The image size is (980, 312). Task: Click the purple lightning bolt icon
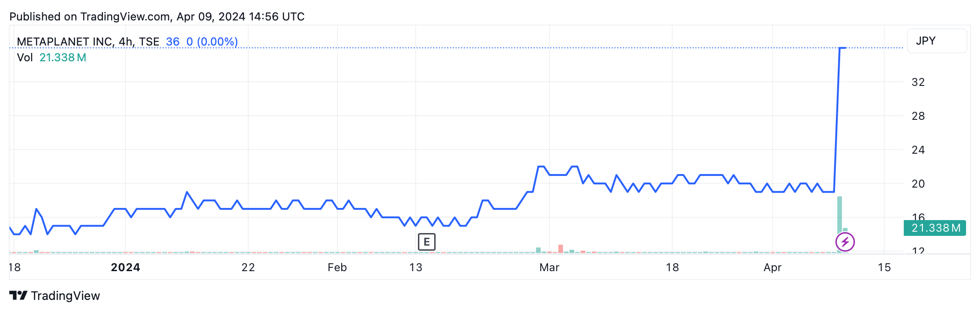pyautogui.click(x=845, y=242)
